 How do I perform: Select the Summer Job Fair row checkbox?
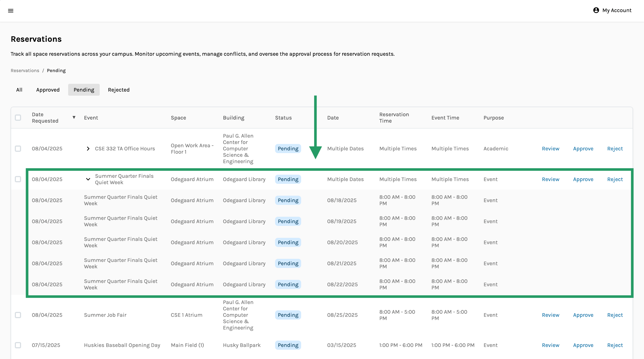tap(18, 315)
